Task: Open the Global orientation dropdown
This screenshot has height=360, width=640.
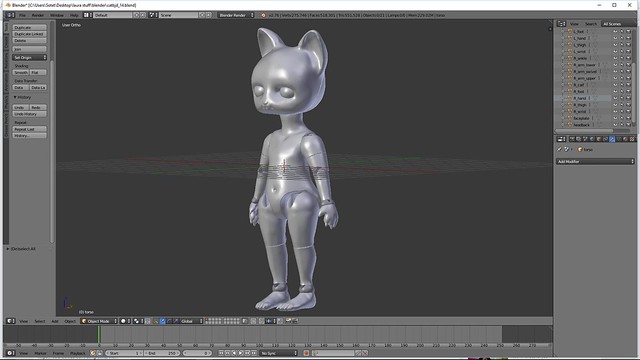Action: [x=190, y=321]
